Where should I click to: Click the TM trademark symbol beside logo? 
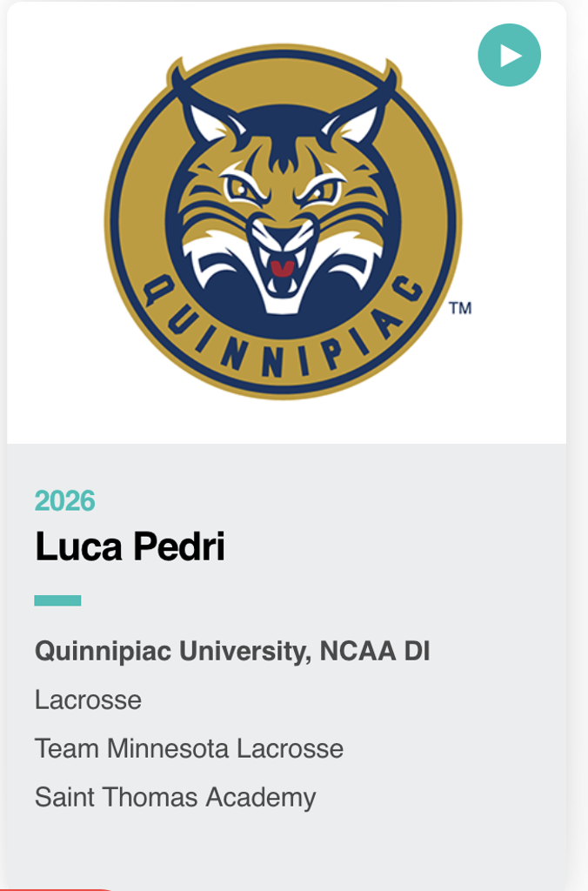(460, 308)
